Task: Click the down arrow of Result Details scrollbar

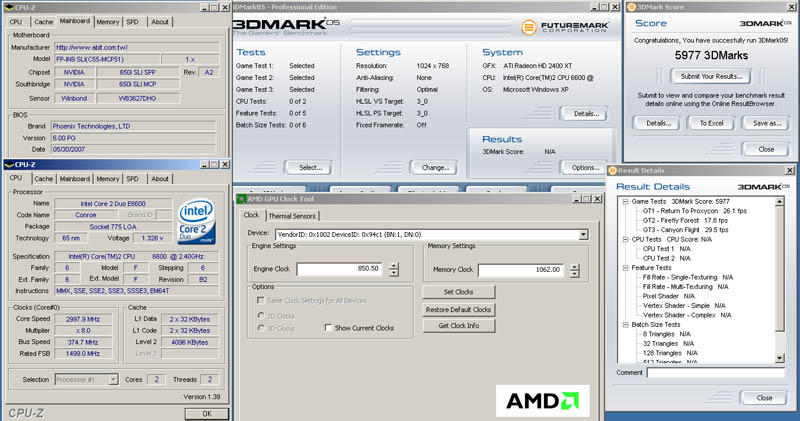Action: (780, 358)
